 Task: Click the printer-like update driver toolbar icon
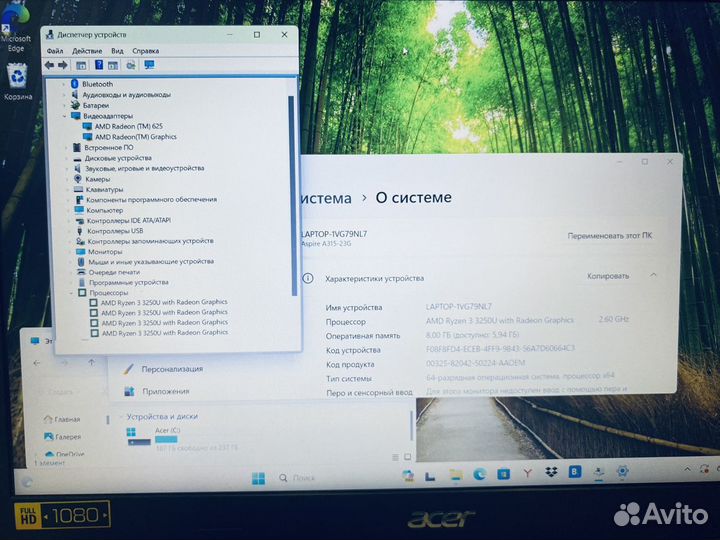[x=131, y=65]
